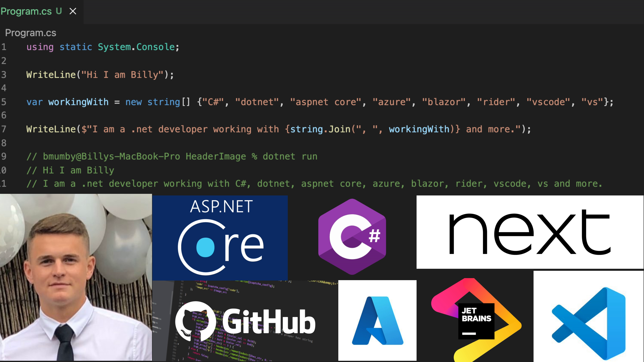644x362 pixels.
Task: Click the Program.cs breadcrumb label
Action: 31,33
